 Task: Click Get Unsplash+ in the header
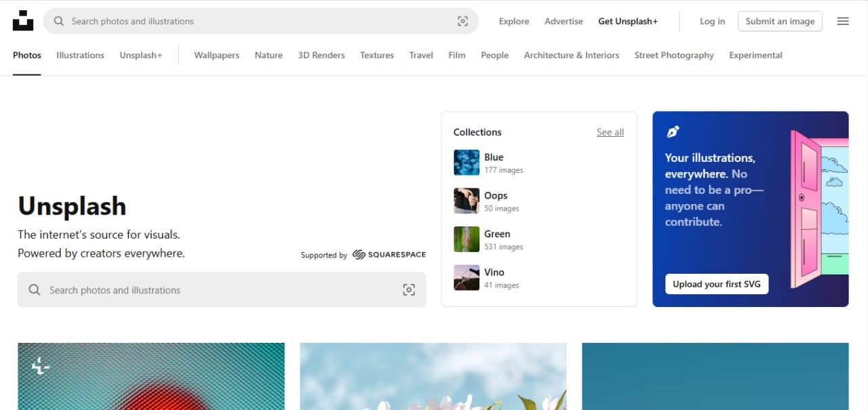(x=628, y=21)
